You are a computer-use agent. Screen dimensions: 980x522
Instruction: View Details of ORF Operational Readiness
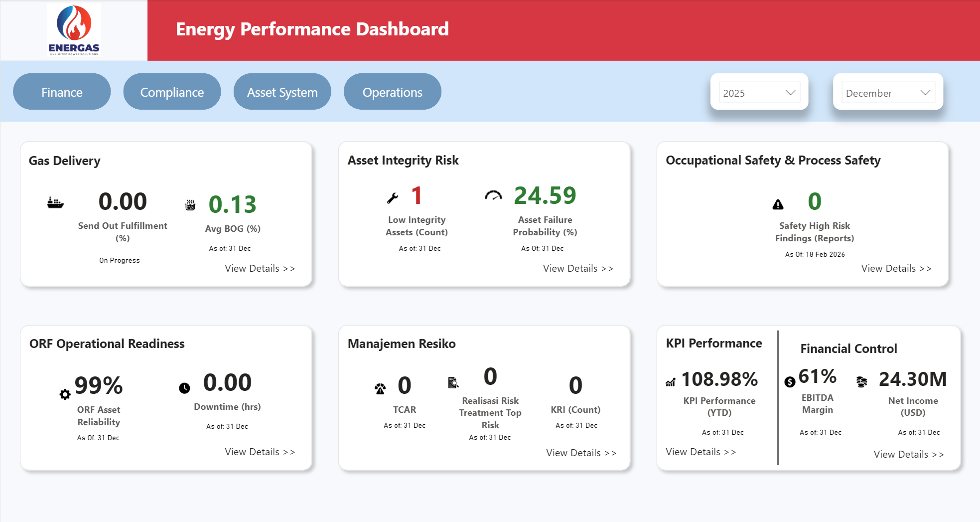tap(260, 452)
